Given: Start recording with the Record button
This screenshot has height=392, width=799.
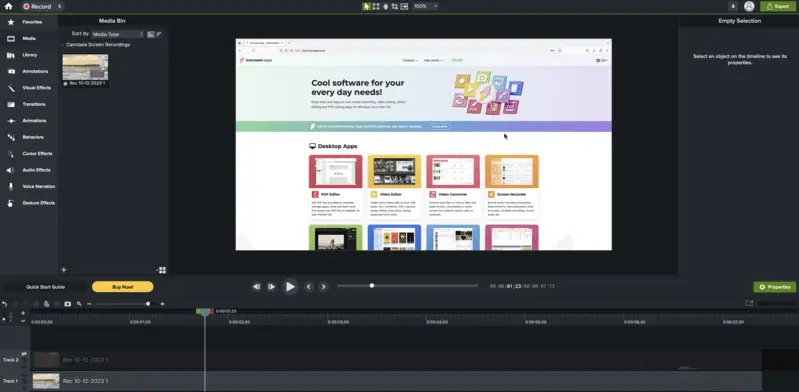Looking at the screenshot, I should click(x=37, y=7).
